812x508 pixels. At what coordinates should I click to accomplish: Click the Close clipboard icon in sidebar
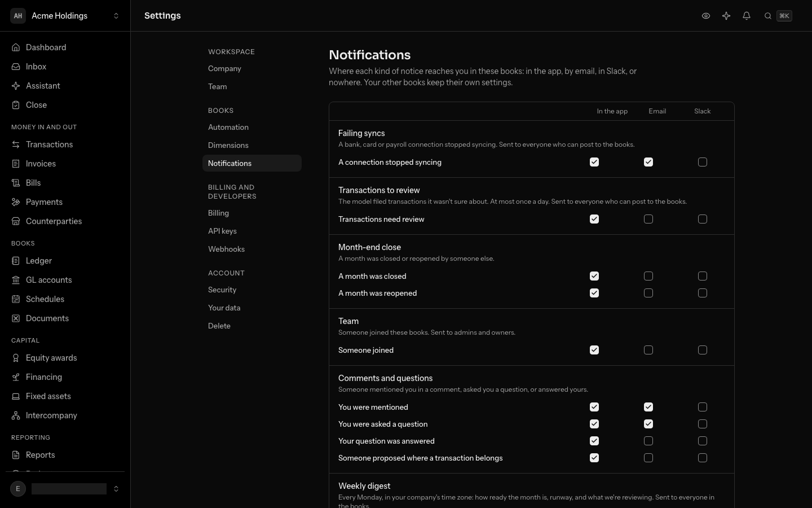click(16, 105)
